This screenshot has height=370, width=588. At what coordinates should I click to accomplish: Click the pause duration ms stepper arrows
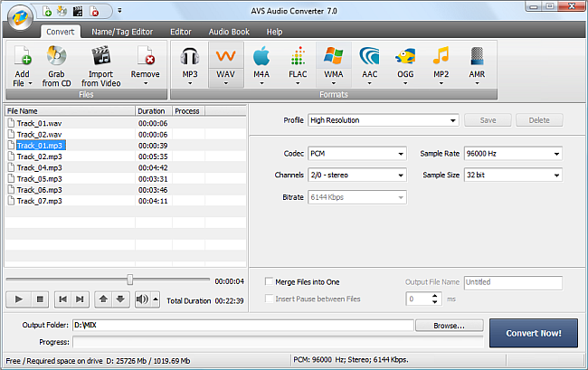(x=434, y=299)
